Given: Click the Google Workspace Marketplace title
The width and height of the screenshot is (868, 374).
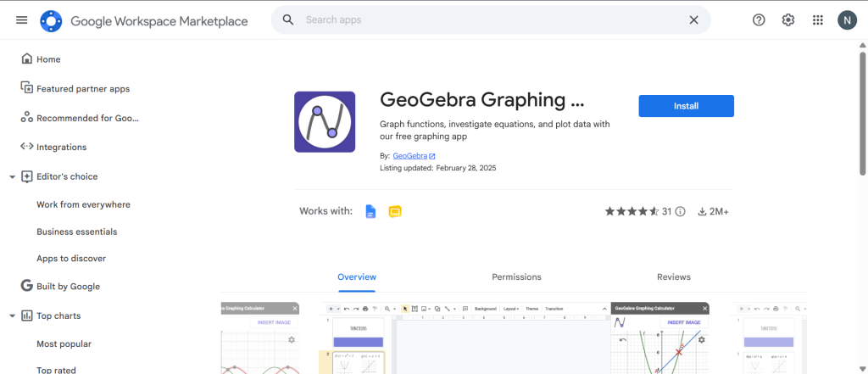Looking at the screenshot, I should point(159,21).
